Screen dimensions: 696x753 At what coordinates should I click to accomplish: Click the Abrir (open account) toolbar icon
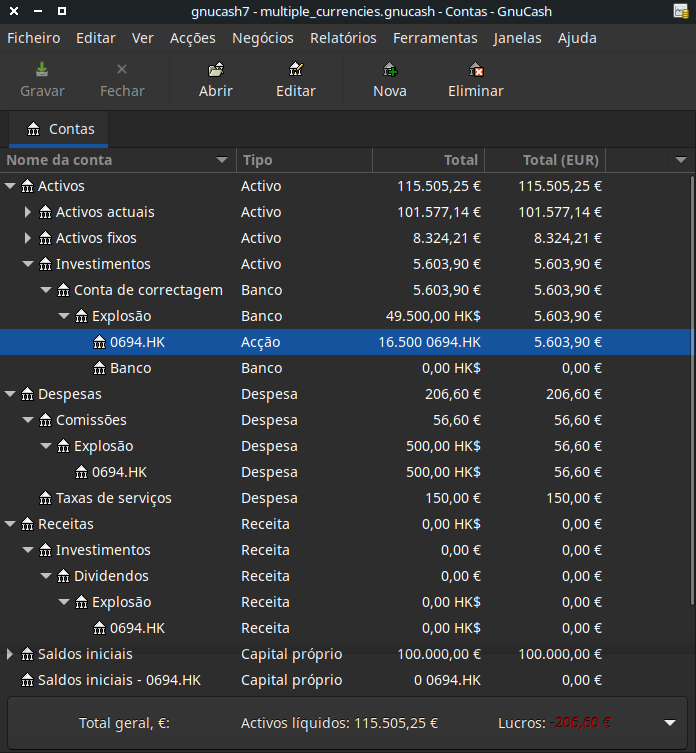pyautogui.click(x=215, y=70)
